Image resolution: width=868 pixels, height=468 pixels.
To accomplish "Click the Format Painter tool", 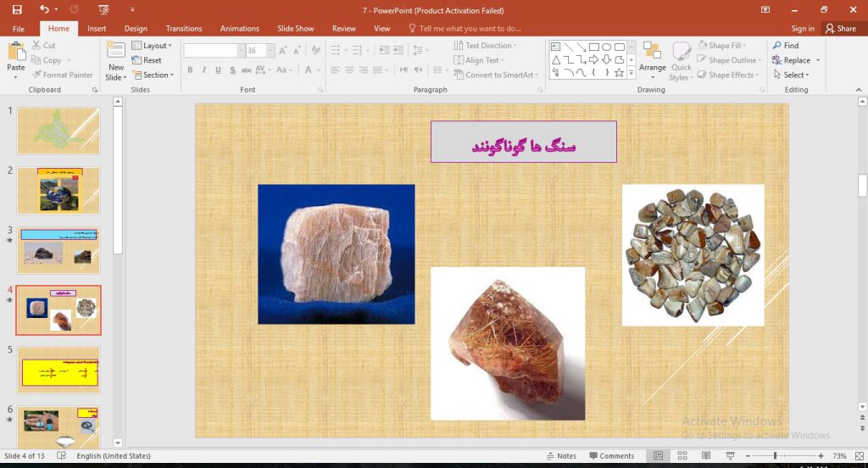I will click(x=62, y=75).
